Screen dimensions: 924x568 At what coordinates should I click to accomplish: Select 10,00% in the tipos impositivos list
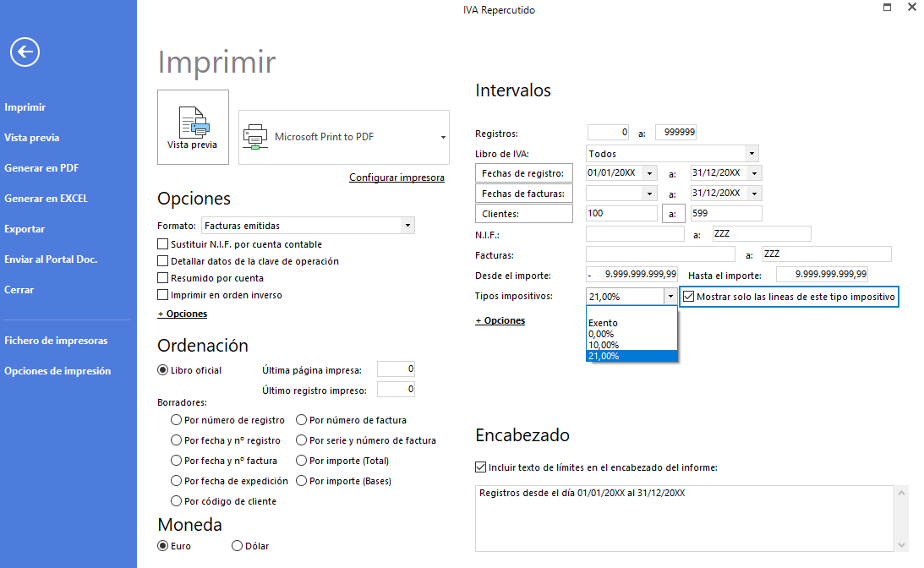click(x=604, y=345)
